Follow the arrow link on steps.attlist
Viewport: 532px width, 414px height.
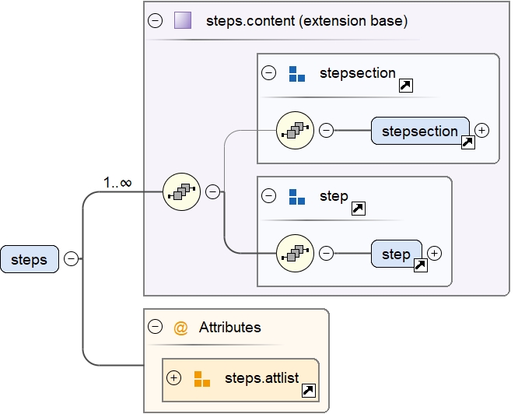[x=308, y=391]
